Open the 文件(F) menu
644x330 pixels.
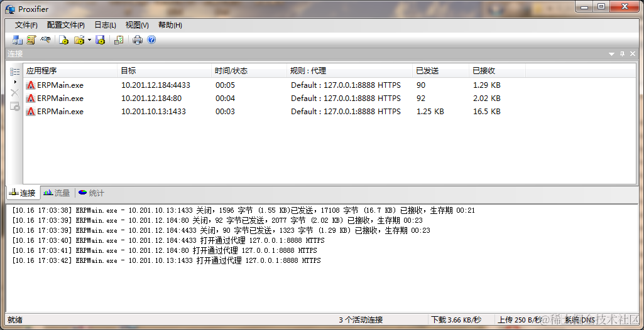[26, 25]
